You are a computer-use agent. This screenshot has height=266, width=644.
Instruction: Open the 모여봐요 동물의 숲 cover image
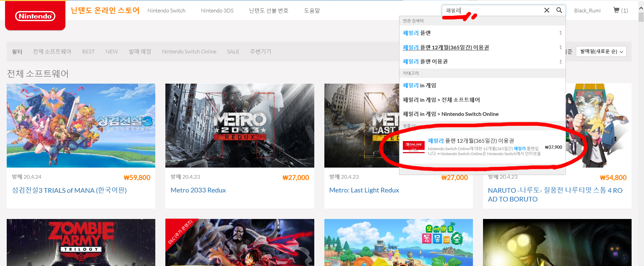398,242
